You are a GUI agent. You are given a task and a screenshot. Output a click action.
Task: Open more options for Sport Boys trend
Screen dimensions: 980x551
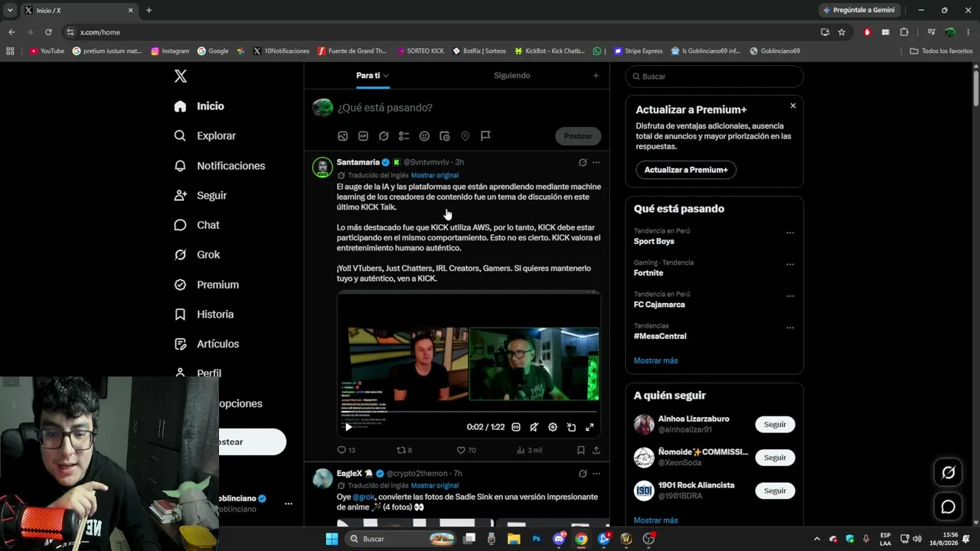pyautogui.click(x=790, y=233)
